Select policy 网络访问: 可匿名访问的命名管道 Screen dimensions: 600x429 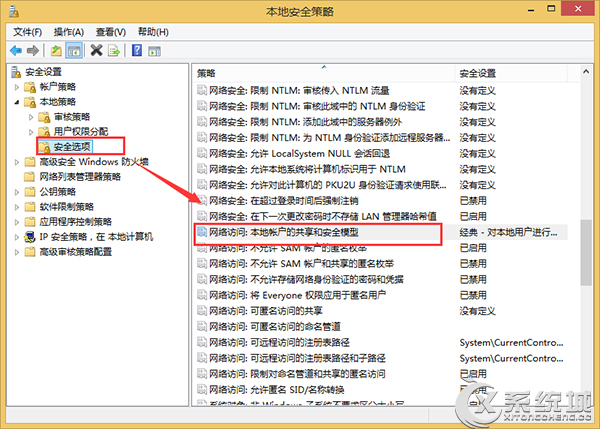tap(275, 326)
